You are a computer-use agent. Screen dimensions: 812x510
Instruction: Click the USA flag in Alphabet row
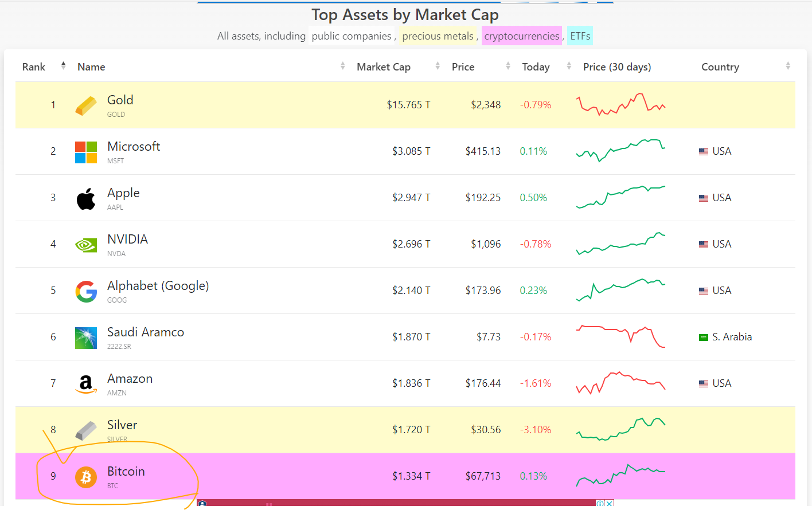704,291
